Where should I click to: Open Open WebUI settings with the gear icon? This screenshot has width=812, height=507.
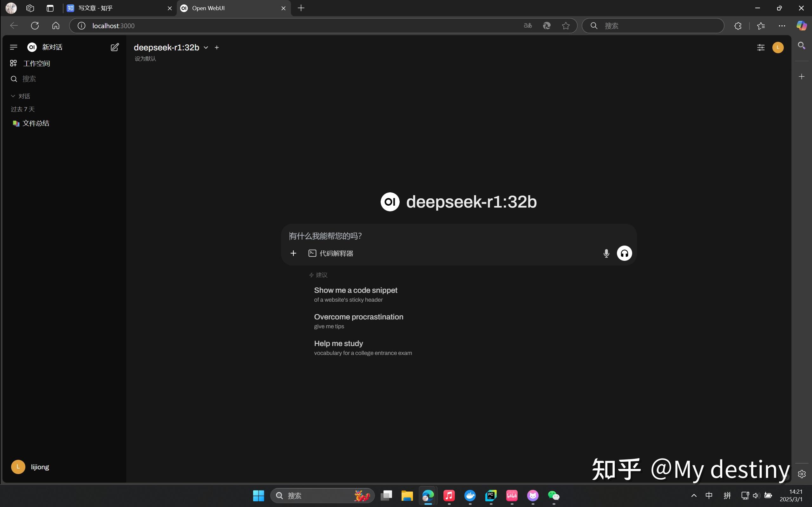point(802,474)
